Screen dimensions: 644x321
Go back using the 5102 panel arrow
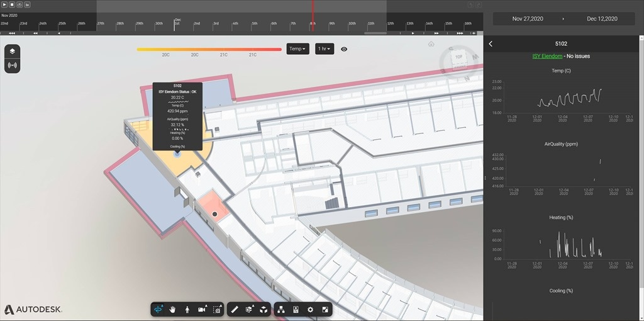(491, 44)
